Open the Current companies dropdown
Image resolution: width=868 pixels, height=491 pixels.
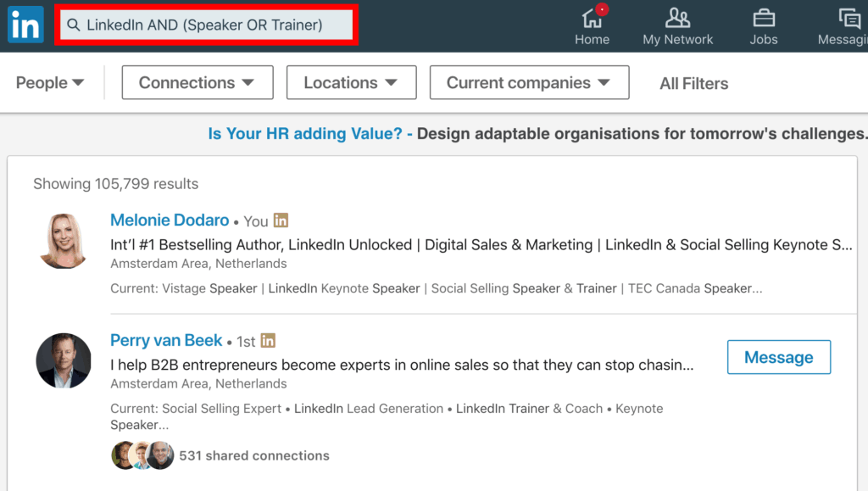click(x=529, y=83)
